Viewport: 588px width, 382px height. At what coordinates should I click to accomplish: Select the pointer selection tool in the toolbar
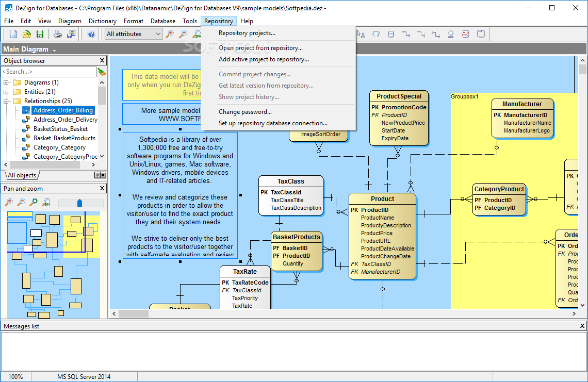[361, 34]
